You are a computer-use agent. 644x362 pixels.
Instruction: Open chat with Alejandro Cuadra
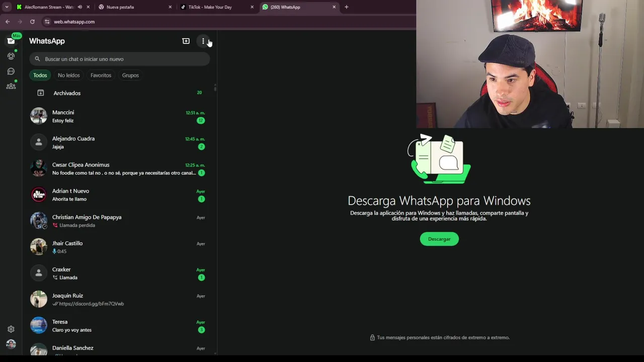pos(119,142)
